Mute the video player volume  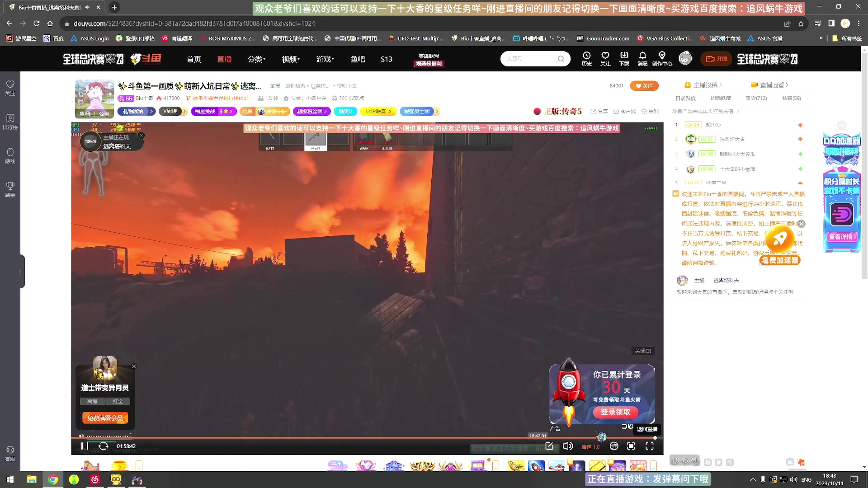point(568,446)
